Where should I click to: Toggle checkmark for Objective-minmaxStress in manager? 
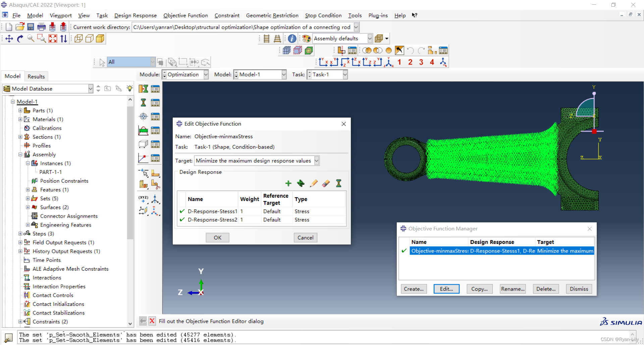pyautogui.click(x=404, y=251)
